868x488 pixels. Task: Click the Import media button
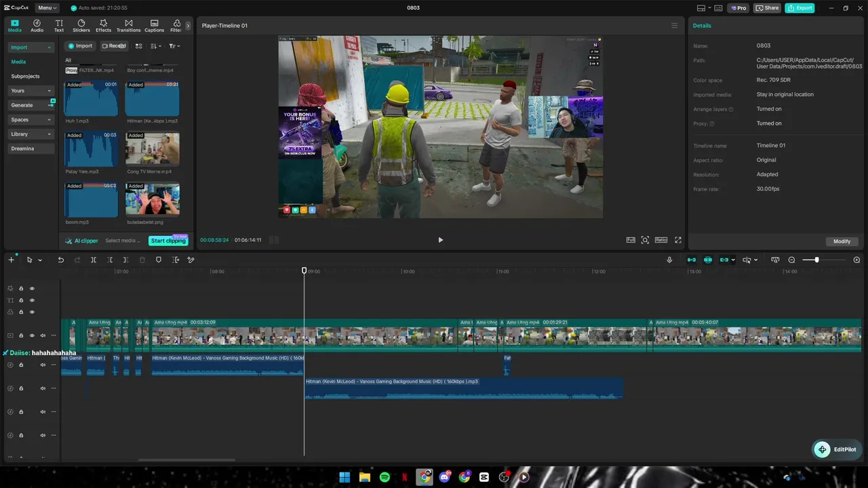point(79,46)
